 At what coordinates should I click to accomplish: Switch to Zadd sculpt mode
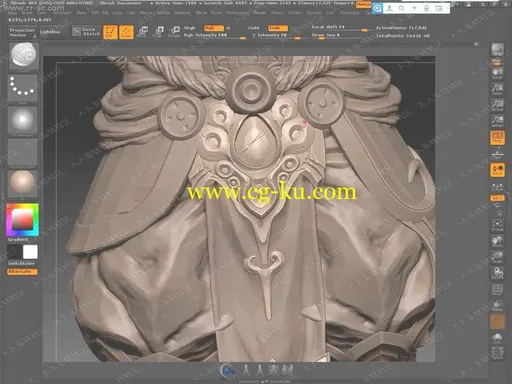tap(254, 28)
